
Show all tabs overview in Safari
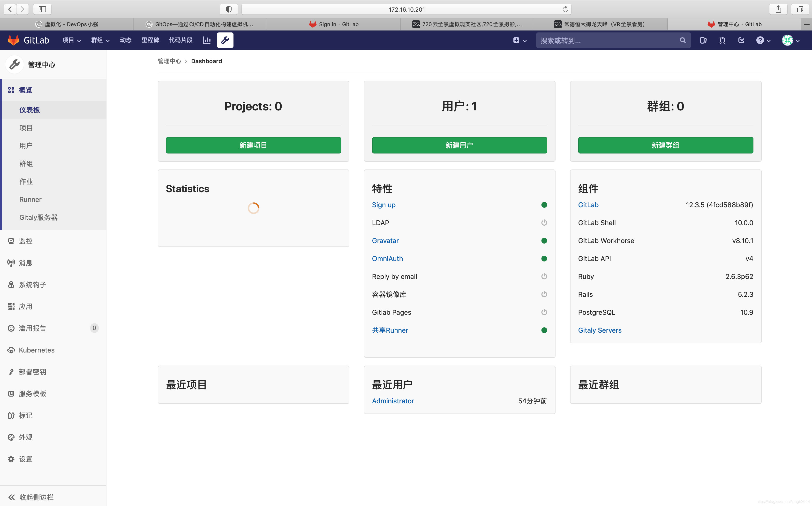click(x=800, y=9)
